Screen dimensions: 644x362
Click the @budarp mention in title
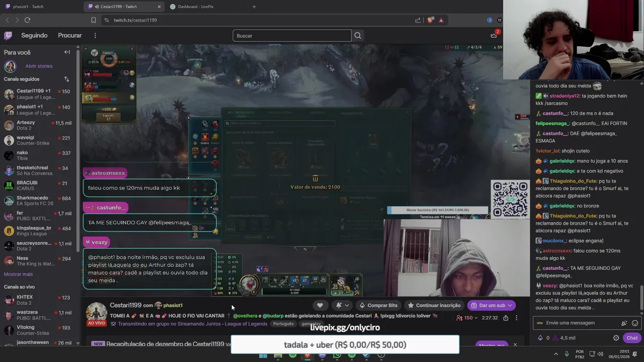point(273,316)
